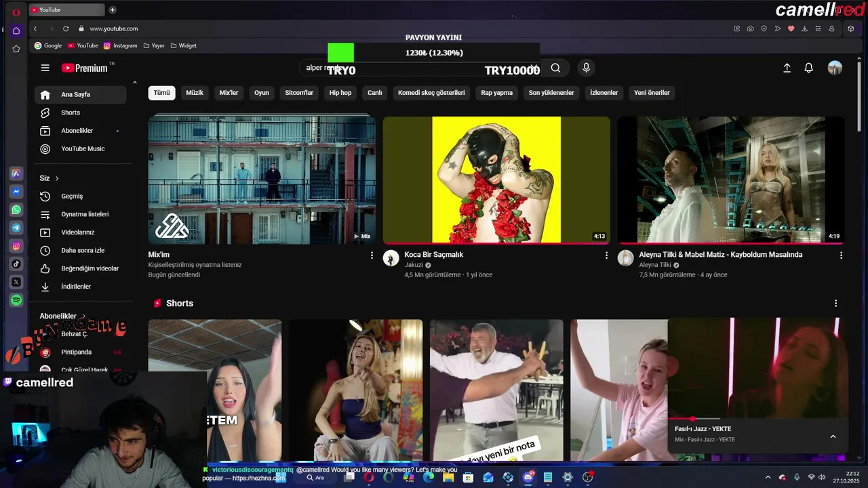The image size is (868, 488).
Task: Open Beğendiğim videolar list
Action: [81, 268]
